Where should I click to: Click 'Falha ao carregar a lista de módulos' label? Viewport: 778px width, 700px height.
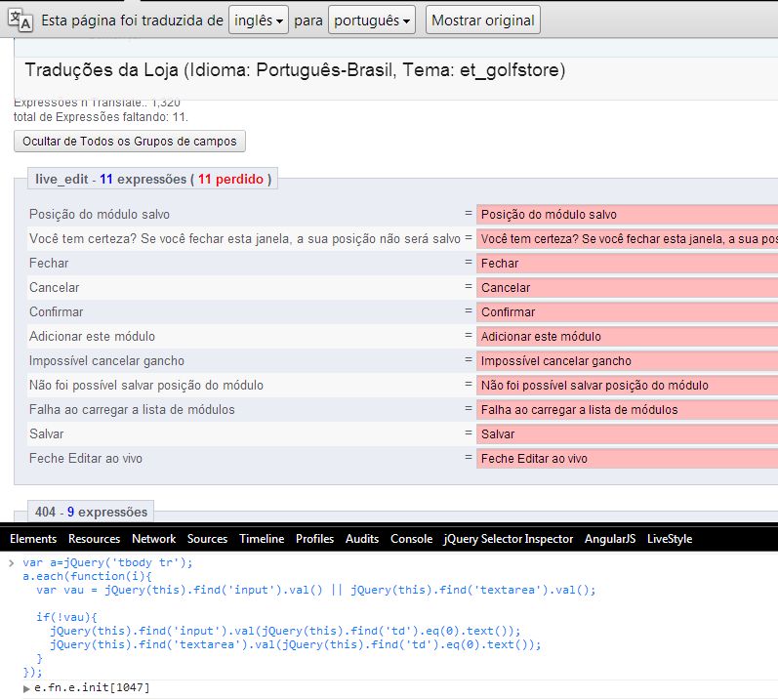pos(132,409)
